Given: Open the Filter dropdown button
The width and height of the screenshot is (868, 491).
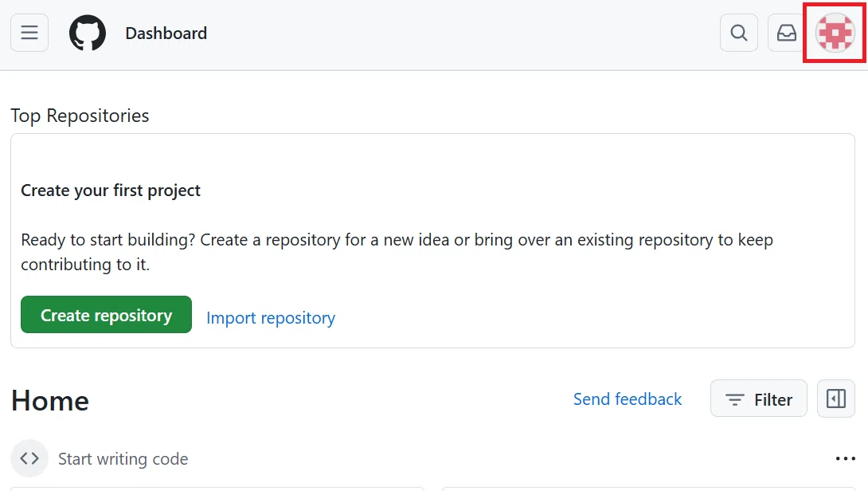Looking at the screenshot, I should [758, 399].
